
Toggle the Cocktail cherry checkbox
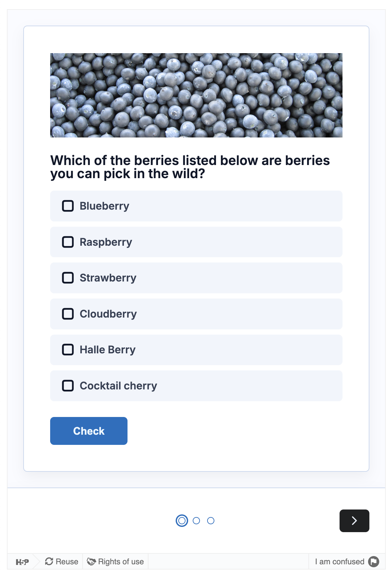(x=68, y=386)
